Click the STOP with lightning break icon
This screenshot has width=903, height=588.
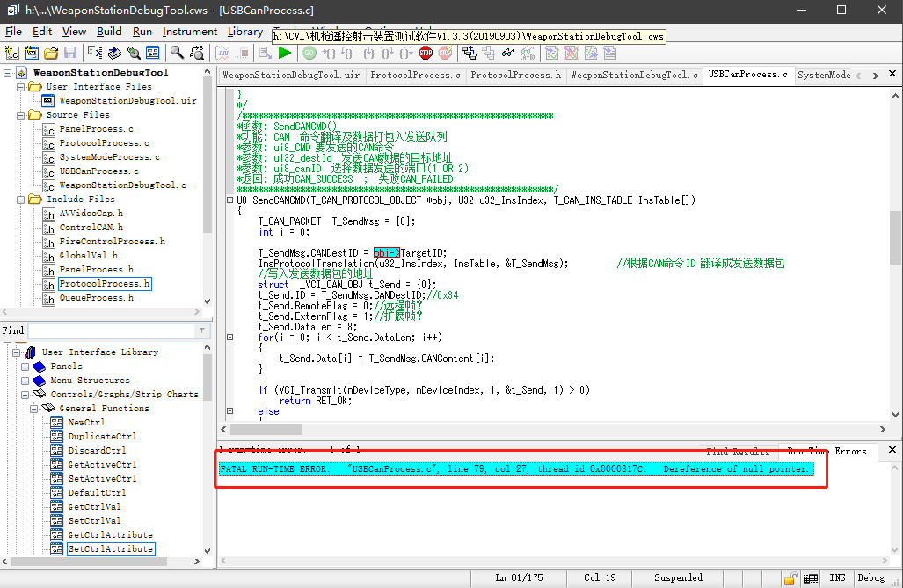pos(445,53)
